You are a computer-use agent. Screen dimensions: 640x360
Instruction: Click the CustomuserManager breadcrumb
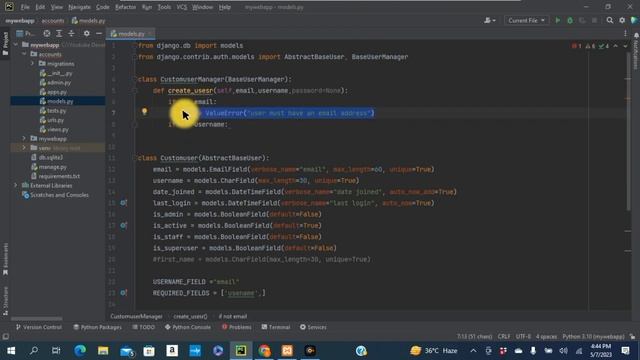click(136, 316)
